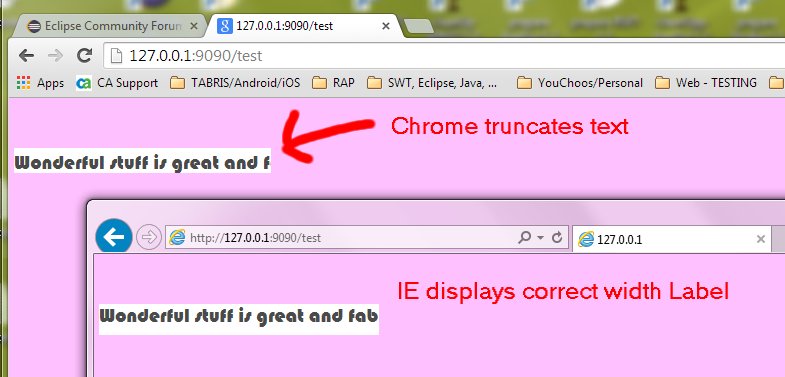
Task: Refresh the page in IE's address bar
Action: point(557,237)
